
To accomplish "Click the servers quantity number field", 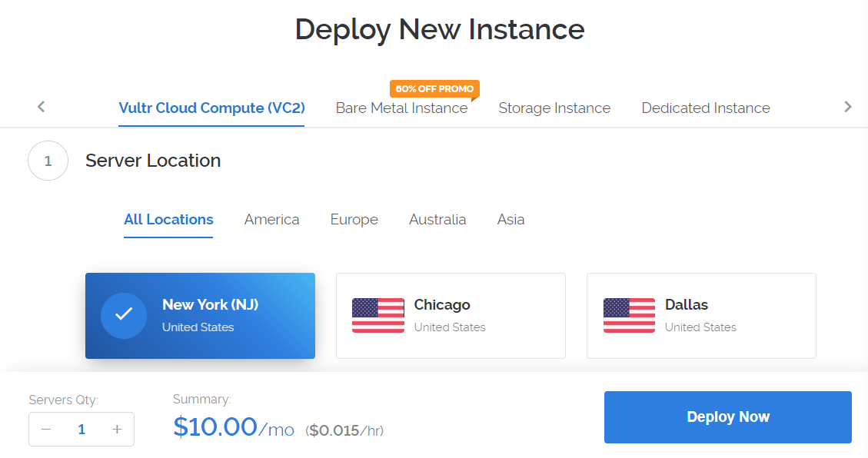I will pyautogui.click(x=81, y=430).
